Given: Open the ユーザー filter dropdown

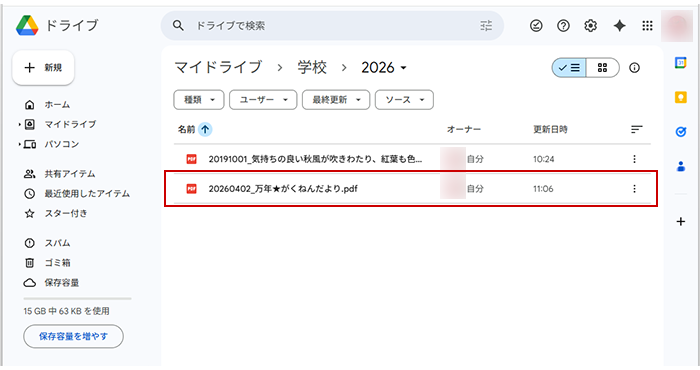Looking at the screenshot, I should click(x=263, y=100).
